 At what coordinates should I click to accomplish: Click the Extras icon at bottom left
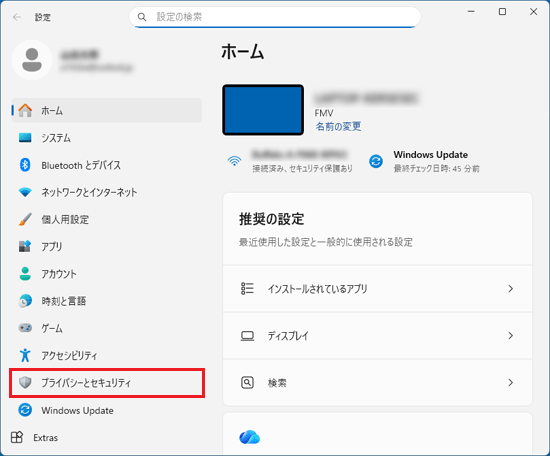[x=17, y=437]
